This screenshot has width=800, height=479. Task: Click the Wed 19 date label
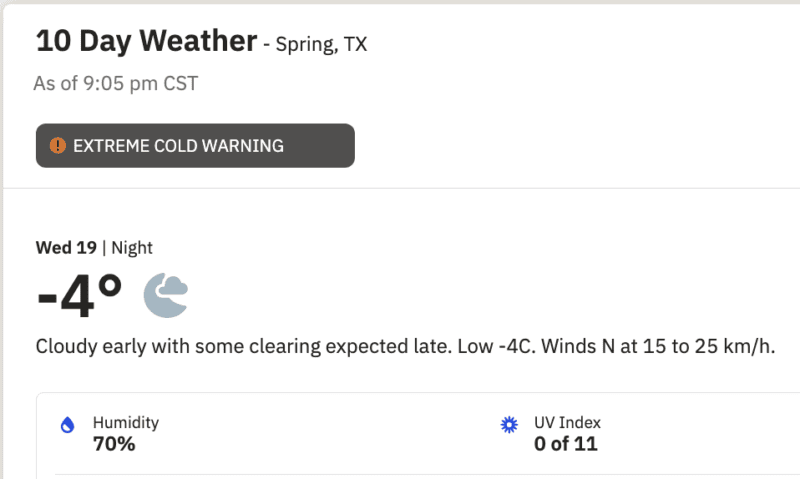(x=66, y=247)
